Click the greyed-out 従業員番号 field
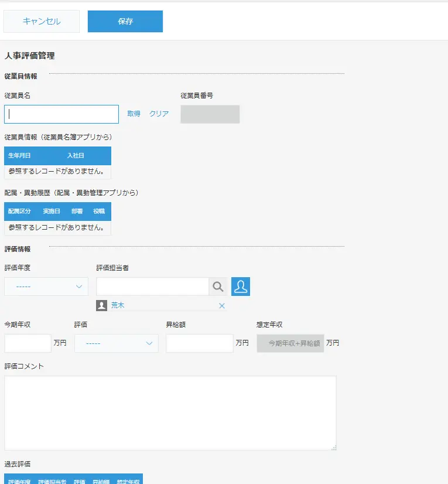 pos(210,114)
